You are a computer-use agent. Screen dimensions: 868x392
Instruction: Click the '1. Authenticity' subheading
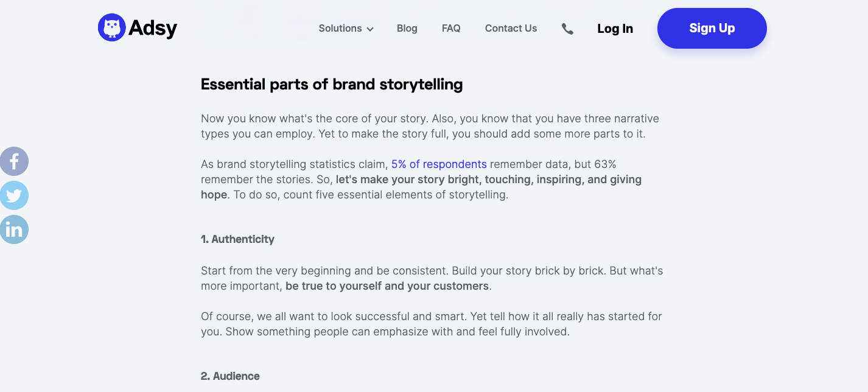(237, 239)
